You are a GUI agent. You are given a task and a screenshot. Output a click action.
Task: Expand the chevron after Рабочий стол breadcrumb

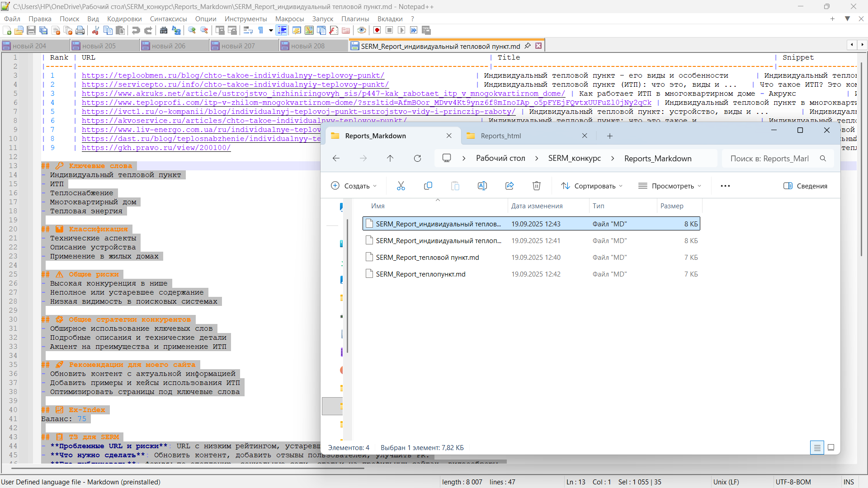click(x=537, y=159)
